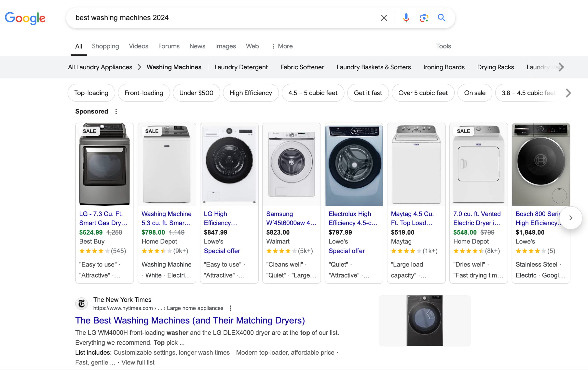Viewport: 588px width, 370px height.
Task: Select the All results tab
Action: coord(79,46)
